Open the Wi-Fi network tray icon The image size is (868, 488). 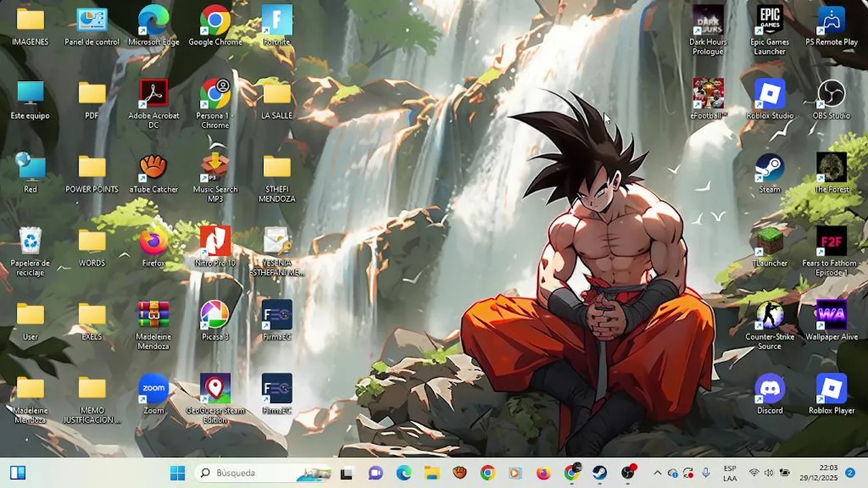coord(753,472)
